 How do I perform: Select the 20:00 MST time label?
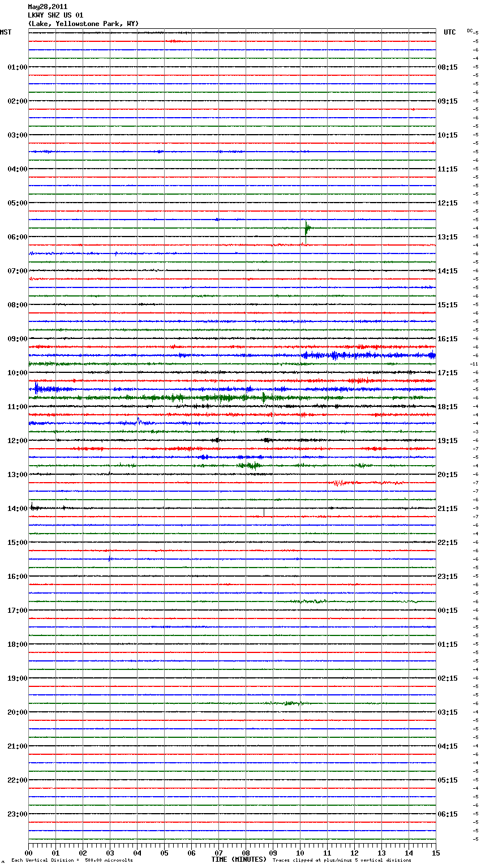click(x=18, y=712)
